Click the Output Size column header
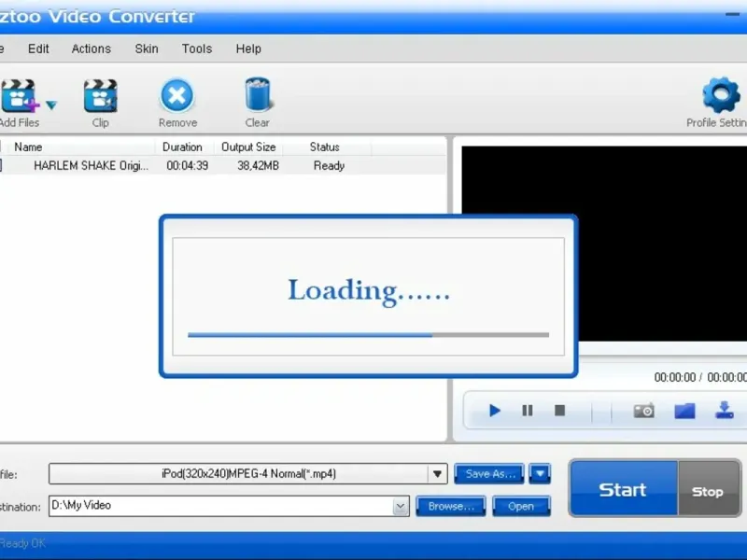The image size is (747, 560). [x=248, y=147]
